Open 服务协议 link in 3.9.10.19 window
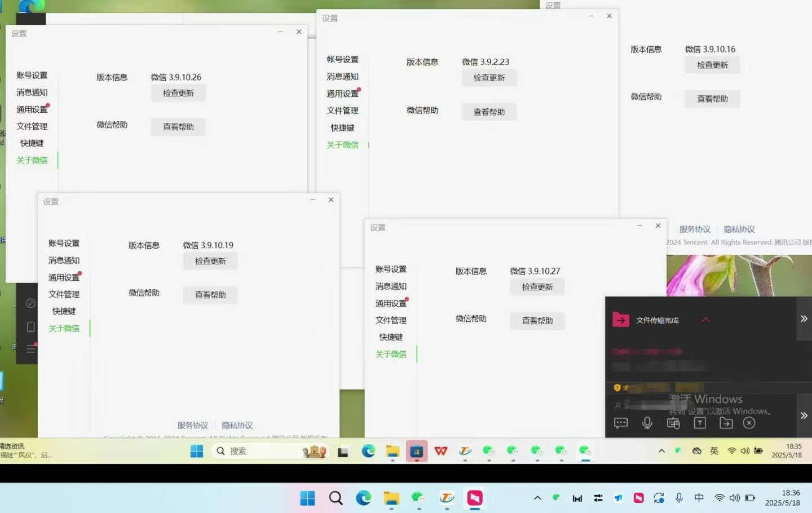Screen dimensions: 812x513 tap(193, 425)
